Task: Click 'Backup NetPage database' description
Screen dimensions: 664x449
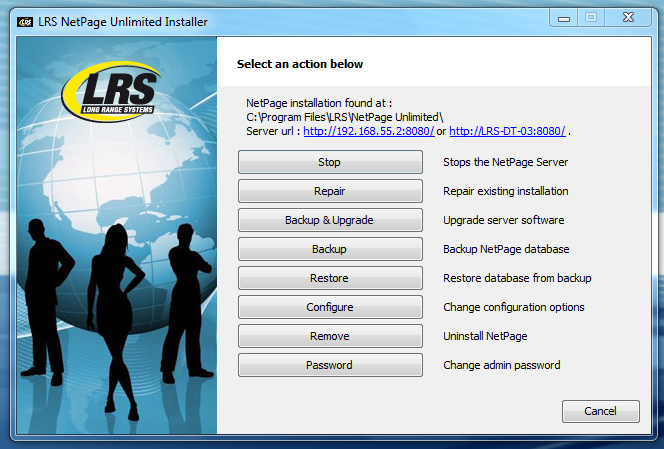Action: pyautogui.click(x=506, y=249)
